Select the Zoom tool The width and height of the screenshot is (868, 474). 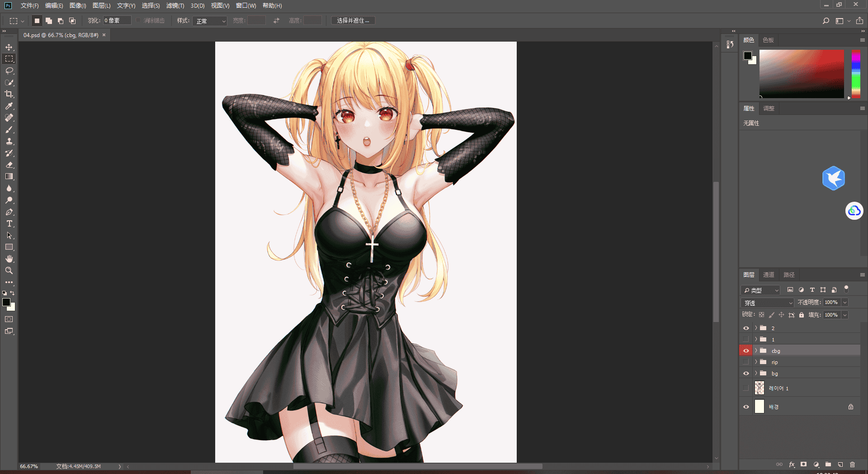pos(9,270)
